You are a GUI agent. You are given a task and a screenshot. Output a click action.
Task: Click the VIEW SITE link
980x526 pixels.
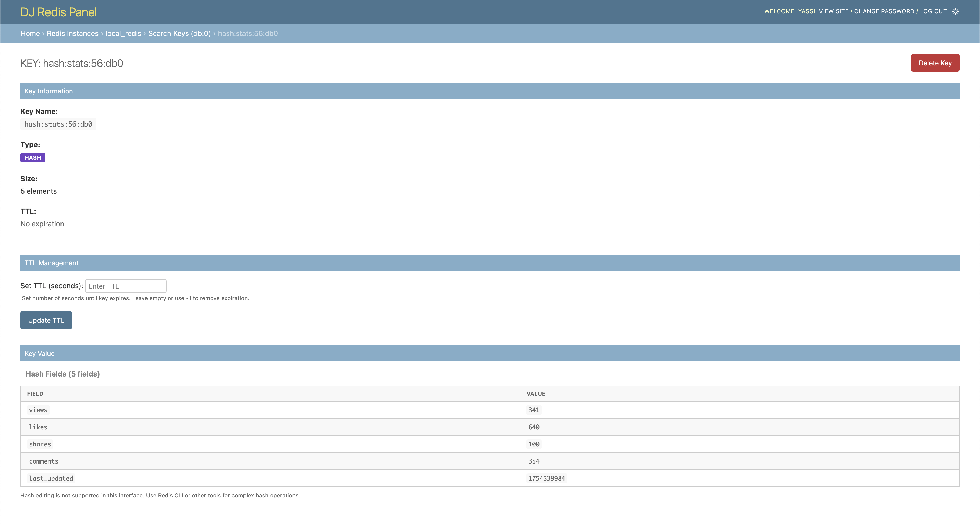tap(833, 11)
